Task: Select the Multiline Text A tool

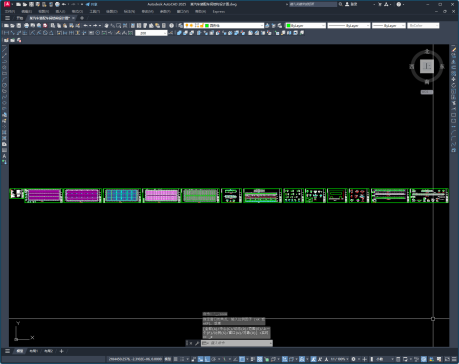Action: pos(4,156)
